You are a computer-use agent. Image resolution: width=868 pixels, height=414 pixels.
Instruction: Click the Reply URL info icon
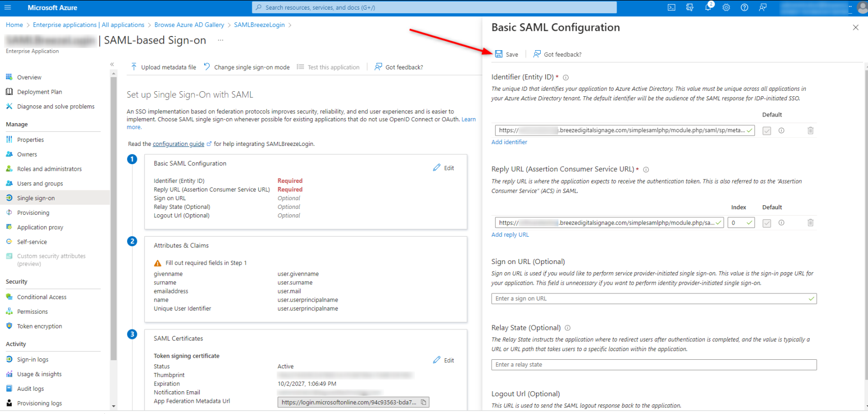646,170
